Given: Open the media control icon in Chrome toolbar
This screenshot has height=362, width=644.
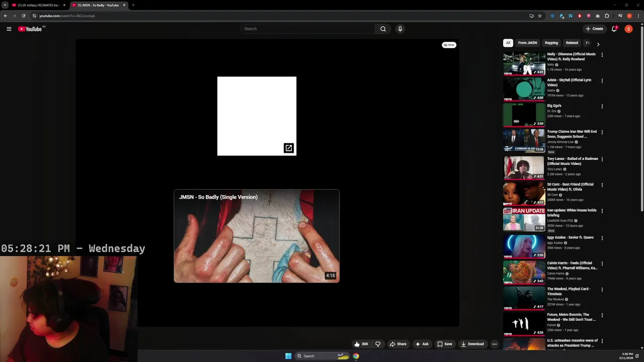Looking at the screenshot, I should (620, 16).
